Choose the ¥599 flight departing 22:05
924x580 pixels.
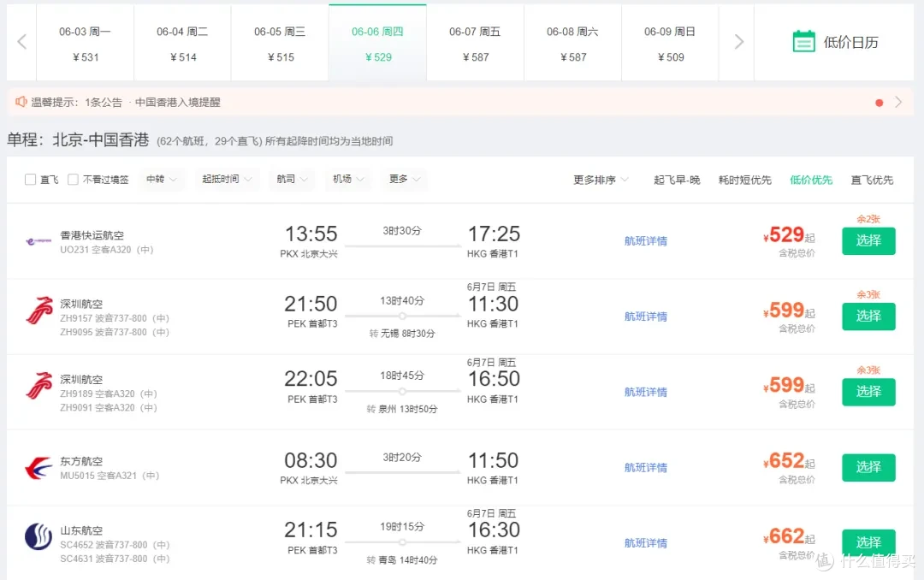(868, 392)
